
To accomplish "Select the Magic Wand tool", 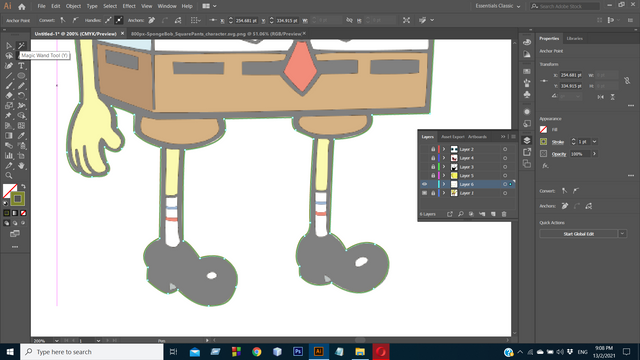I will click(x=21, y=46).
